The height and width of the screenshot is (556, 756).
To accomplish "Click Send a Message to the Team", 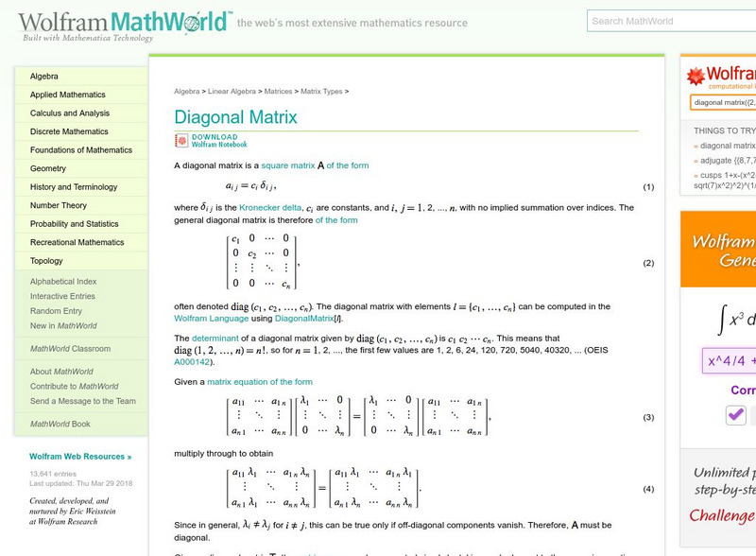I will coord(78,401).
